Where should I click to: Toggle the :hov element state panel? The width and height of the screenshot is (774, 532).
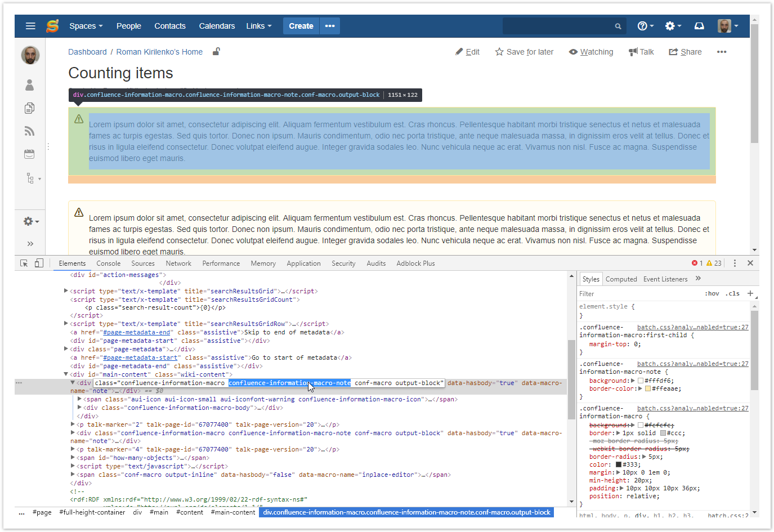click(712, 293)
